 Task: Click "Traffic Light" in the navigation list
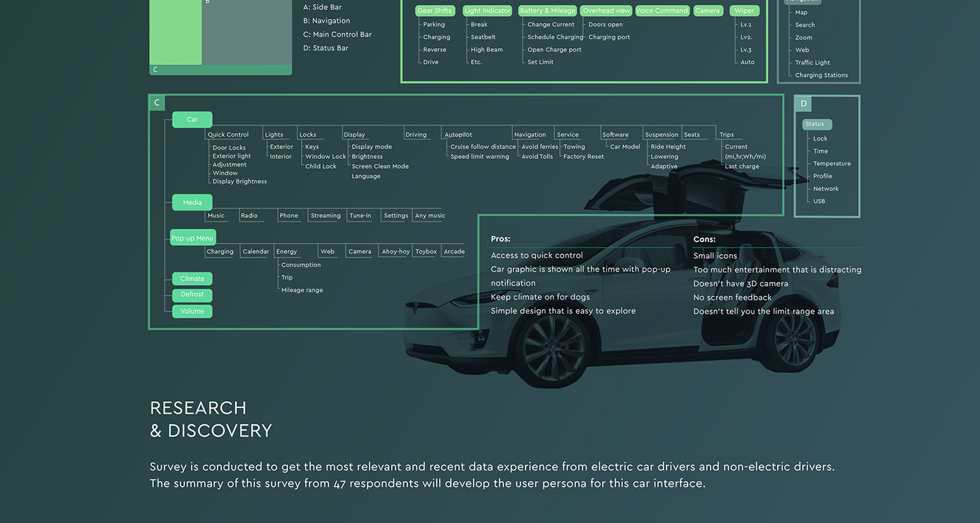click(813, 62)
